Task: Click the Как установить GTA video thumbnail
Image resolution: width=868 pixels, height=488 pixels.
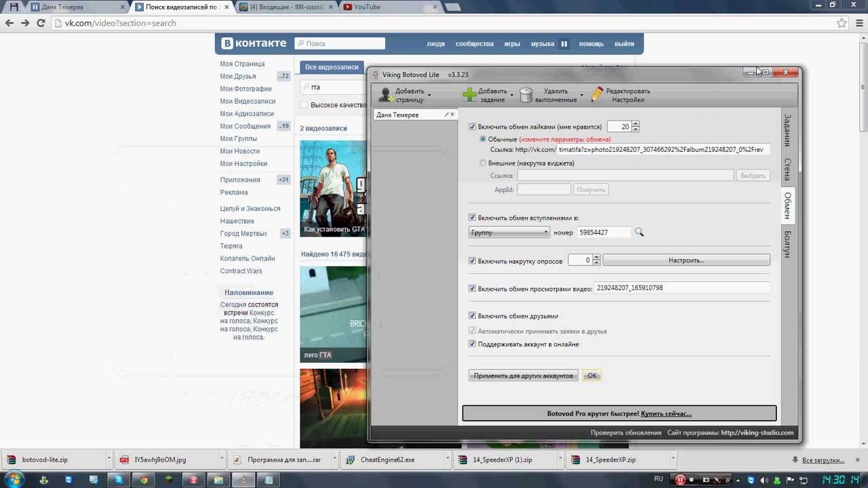Action: 333,188
